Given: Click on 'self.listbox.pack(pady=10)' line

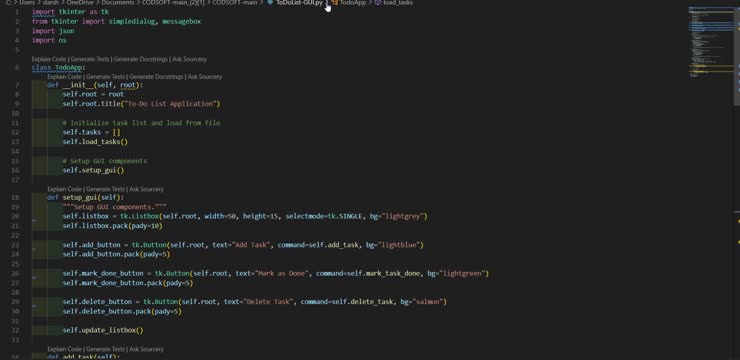Looking at the screenshot, I should coord(112,226).
